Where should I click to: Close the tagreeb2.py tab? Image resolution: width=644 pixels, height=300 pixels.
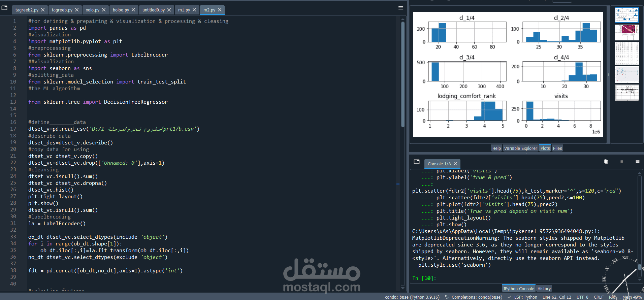(x=43, y=10)
